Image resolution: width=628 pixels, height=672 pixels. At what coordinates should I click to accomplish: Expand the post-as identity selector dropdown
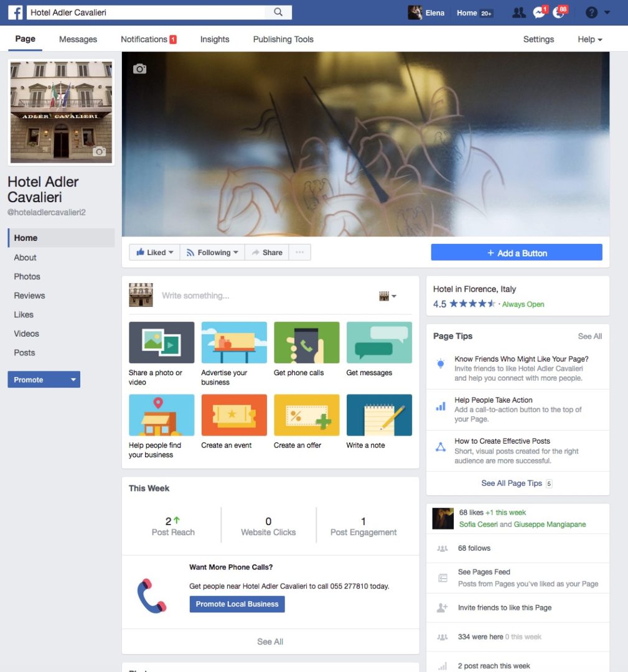(388, 297)
